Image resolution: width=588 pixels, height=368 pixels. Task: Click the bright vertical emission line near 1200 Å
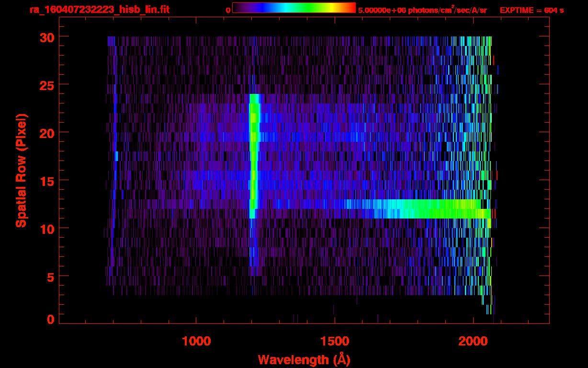pos(253,158)
